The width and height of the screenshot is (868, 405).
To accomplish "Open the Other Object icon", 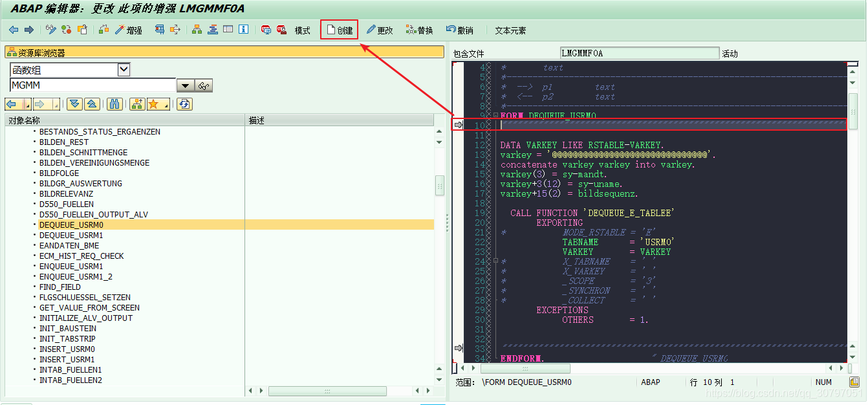I will 82,30.
